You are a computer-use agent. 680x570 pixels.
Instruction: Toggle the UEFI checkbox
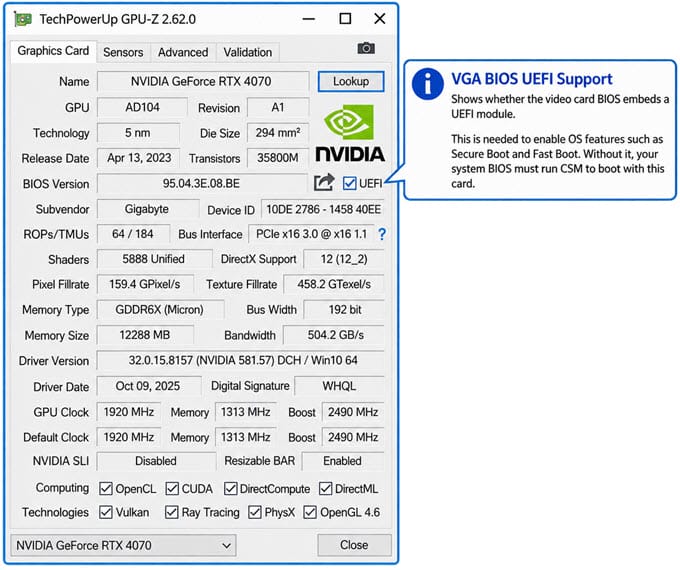coord(349,183)
